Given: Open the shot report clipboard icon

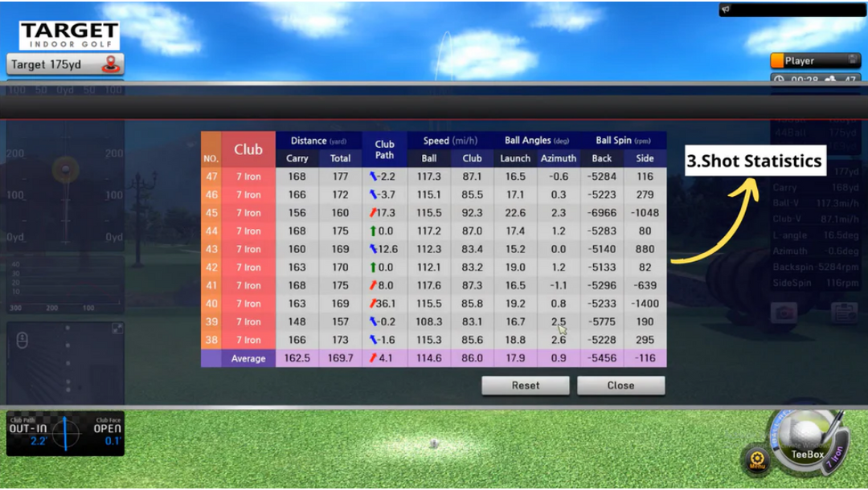Looking at the screenshot, I should [843, 313].
